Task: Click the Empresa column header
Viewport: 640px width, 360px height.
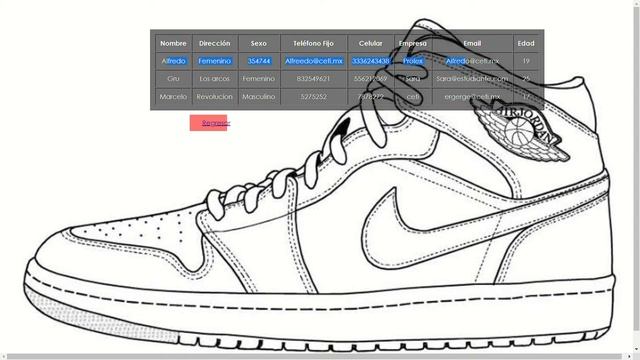Action: click(413, 43)
